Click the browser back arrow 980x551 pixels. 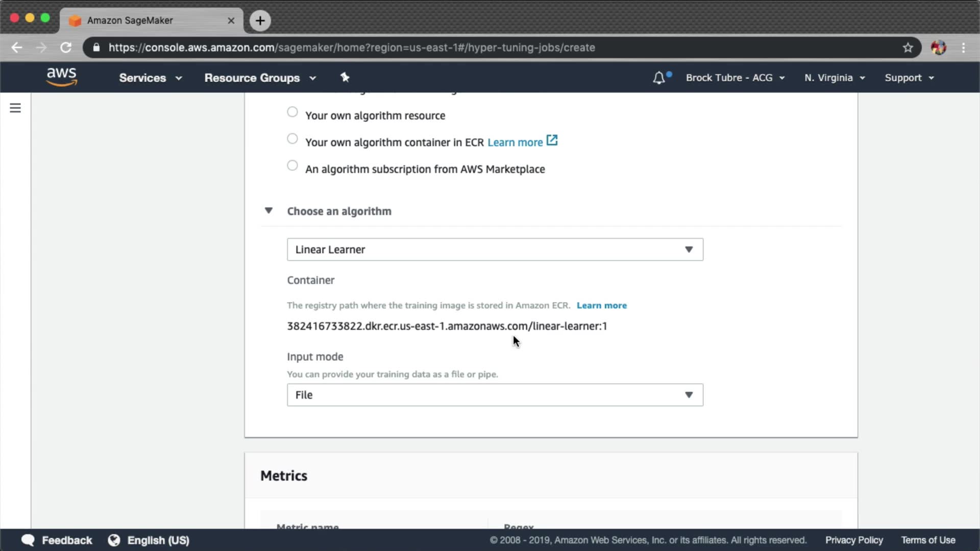[x=17, y=47]
